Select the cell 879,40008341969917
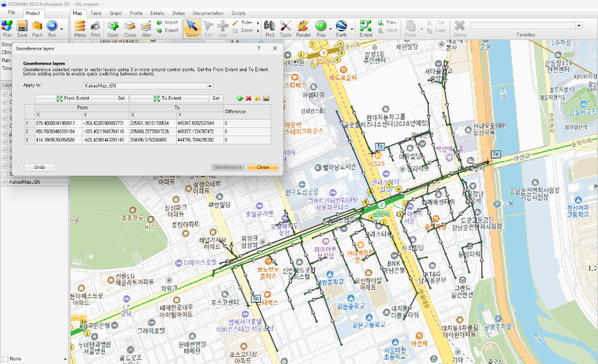Viewport: 598px width, 364px height. pos(59,123)
